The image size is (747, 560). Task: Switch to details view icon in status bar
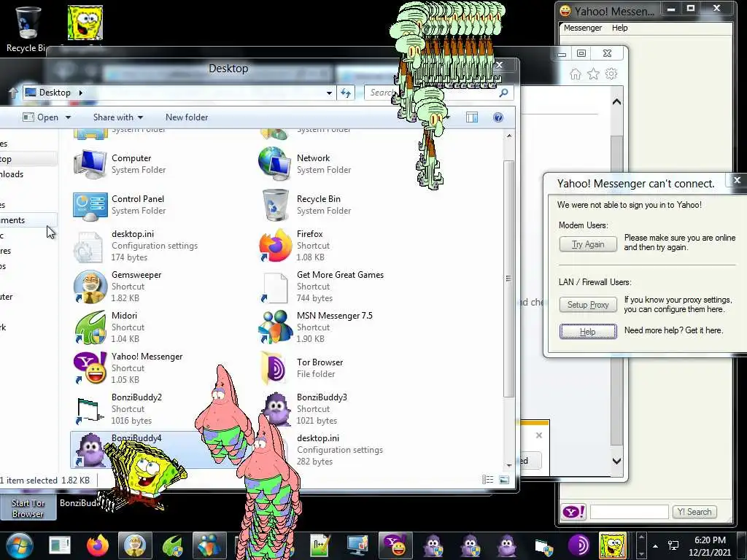click(x=487, y=480)
